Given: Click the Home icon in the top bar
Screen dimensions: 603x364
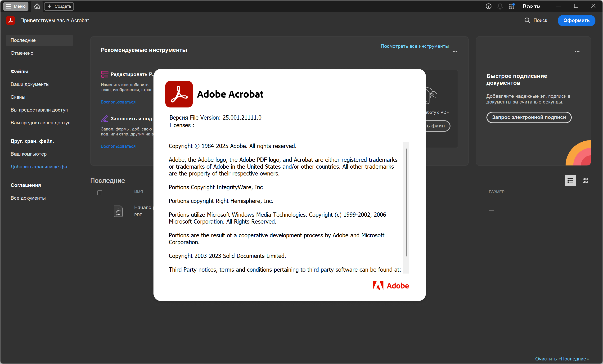Looking at the screenshot, I should click(x=37, y=6).
